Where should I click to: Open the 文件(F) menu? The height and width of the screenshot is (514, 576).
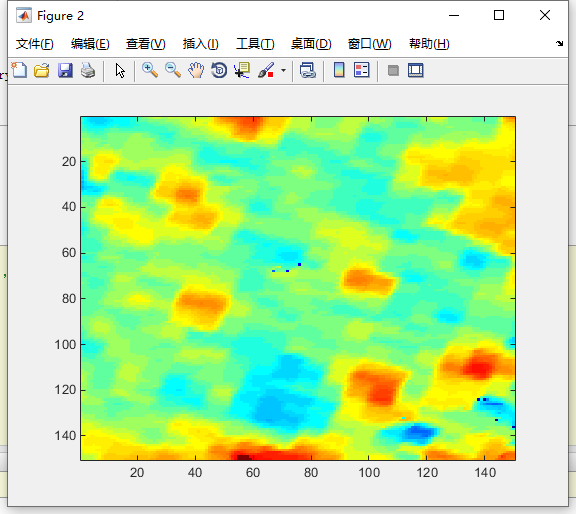point(35,44)
